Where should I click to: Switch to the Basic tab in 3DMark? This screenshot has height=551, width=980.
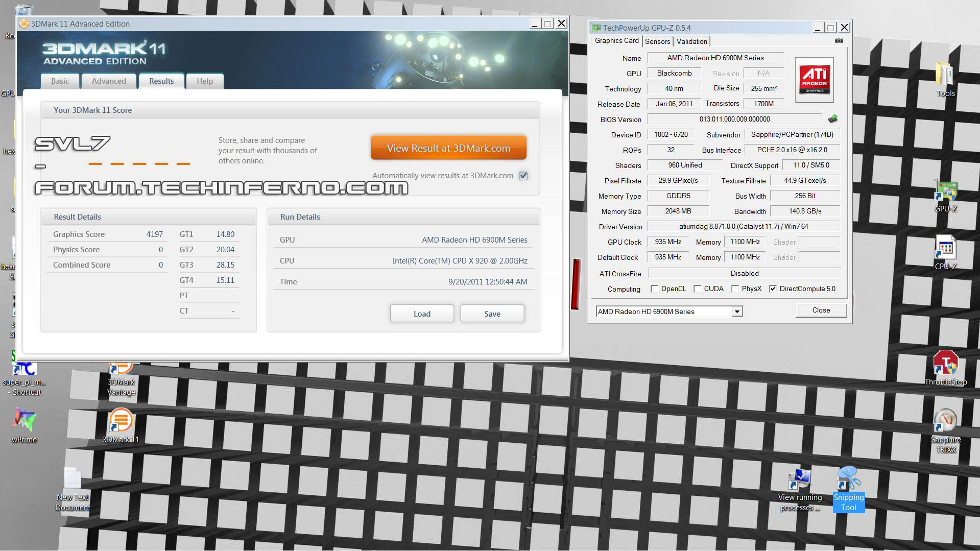tap(60, 81)
